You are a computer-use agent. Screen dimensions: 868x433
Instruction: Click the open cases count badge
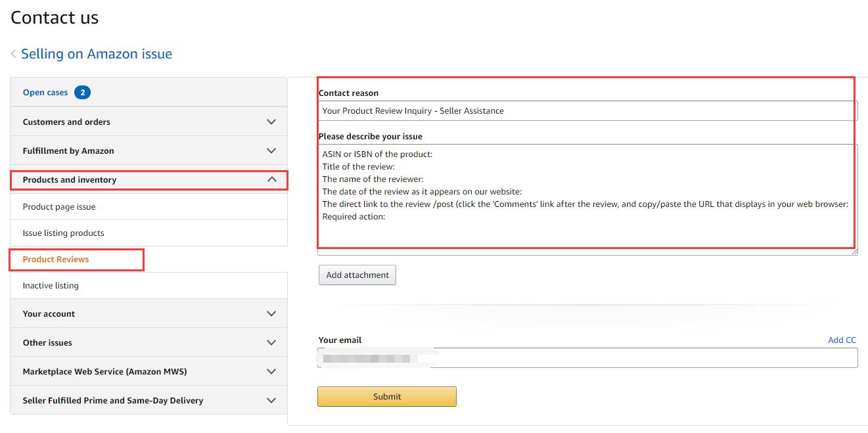(82, 93)
